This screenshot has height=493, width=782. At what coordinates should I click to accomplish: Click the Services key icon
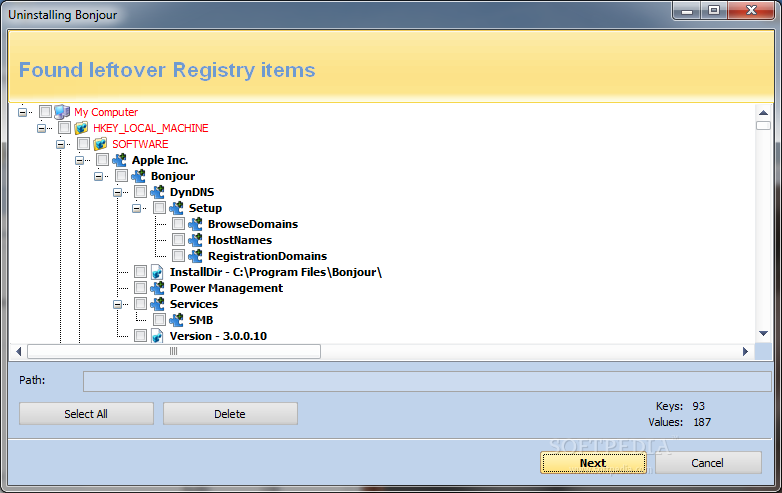(157, 304)
